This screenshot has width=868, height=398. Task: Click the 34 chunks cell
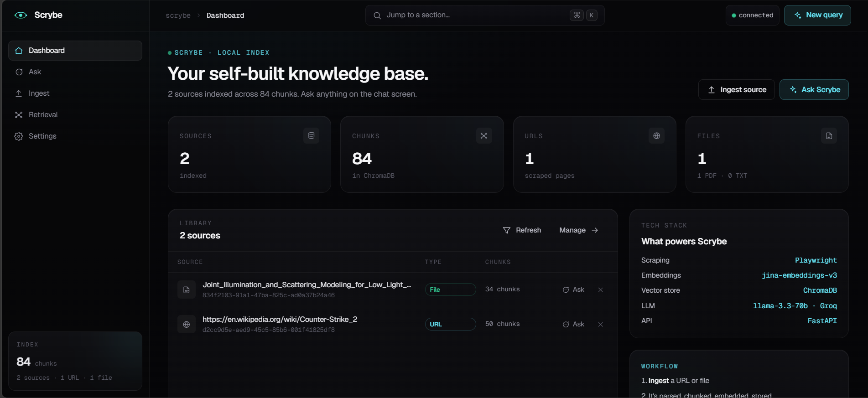click(502, 289)
